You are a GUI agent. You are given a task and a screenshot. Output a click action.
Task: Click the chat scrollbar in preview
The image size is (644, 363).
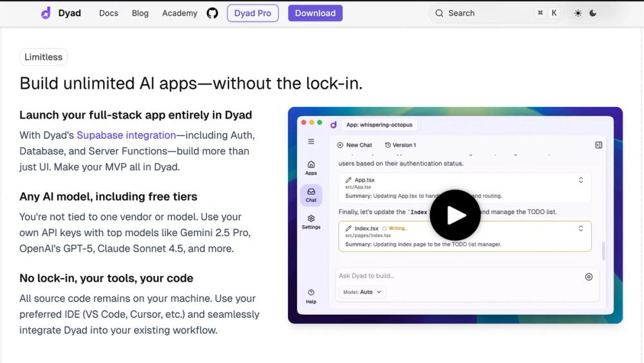click(603, 251)
